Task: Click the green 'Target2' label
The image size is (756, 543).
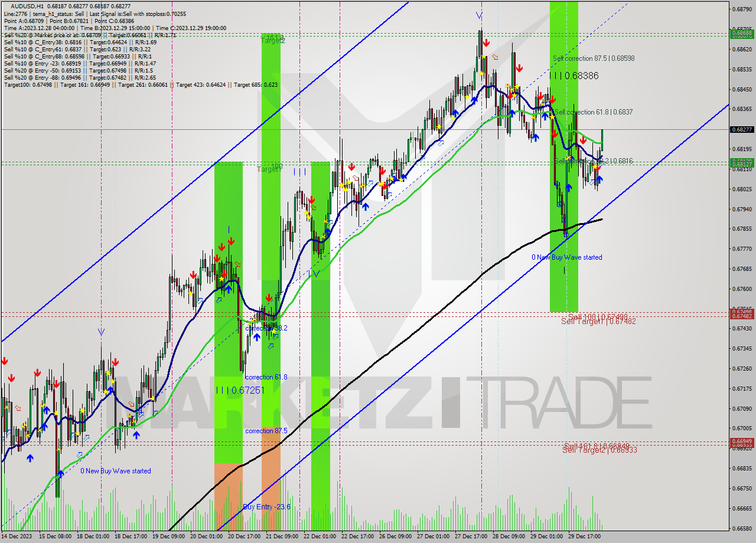Action: tap(273, 41)
